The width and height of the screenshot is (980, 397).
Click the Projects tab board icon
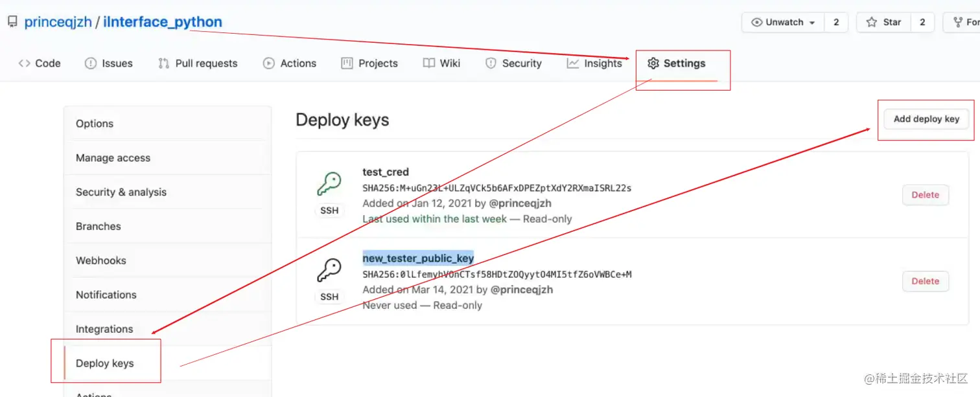coord(347,63)
